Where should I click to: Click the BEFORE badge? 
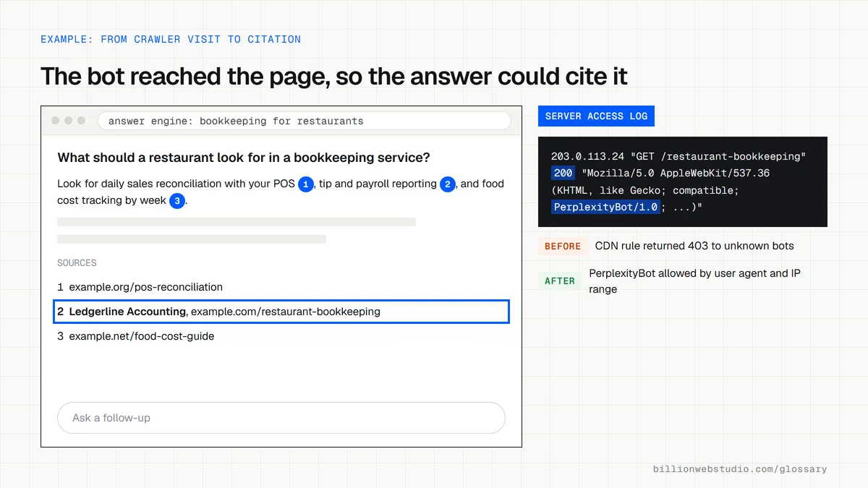(x=563, y=247)
